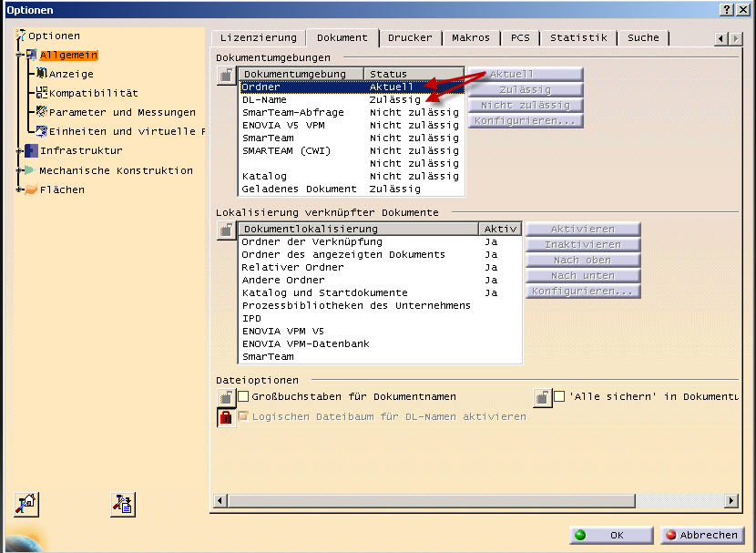
Task: Select the Ordner row in environments list
Action: pyautogui.click(x=352, y=87)
